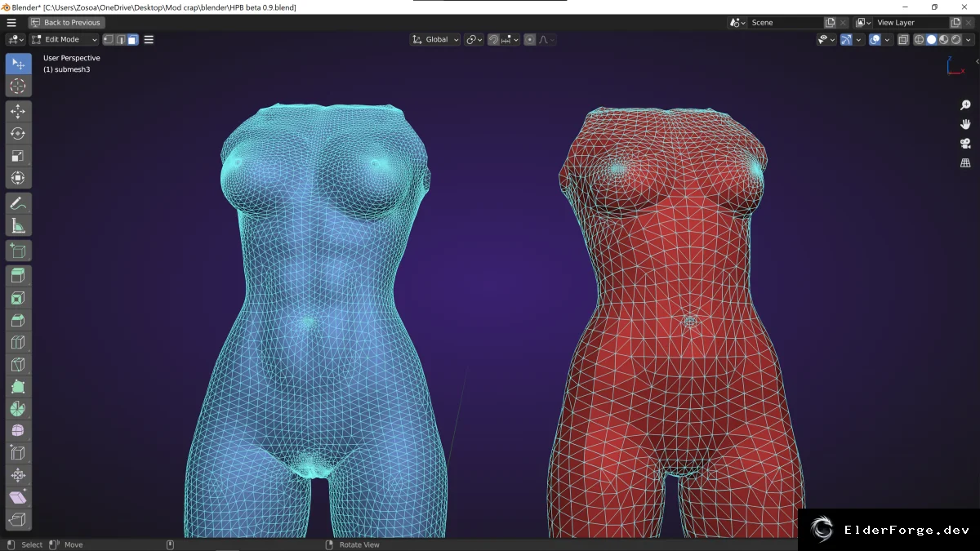Open the editor type dropdown

tap(16, 39)
